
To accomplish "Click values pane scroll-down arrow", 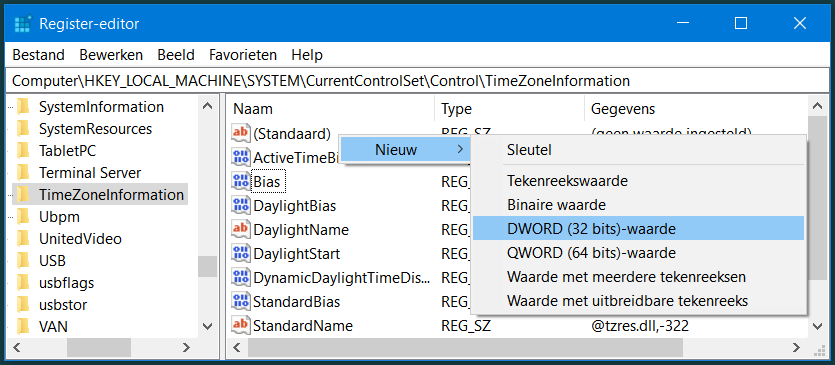I will pyautogui.click(x=817, y=326).
